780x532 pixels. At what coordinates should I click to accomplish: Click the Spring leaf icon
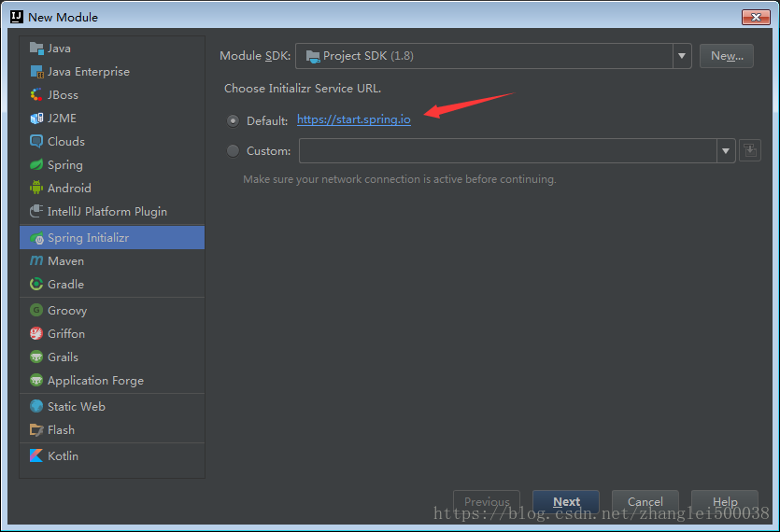click(x=36, y=165)
